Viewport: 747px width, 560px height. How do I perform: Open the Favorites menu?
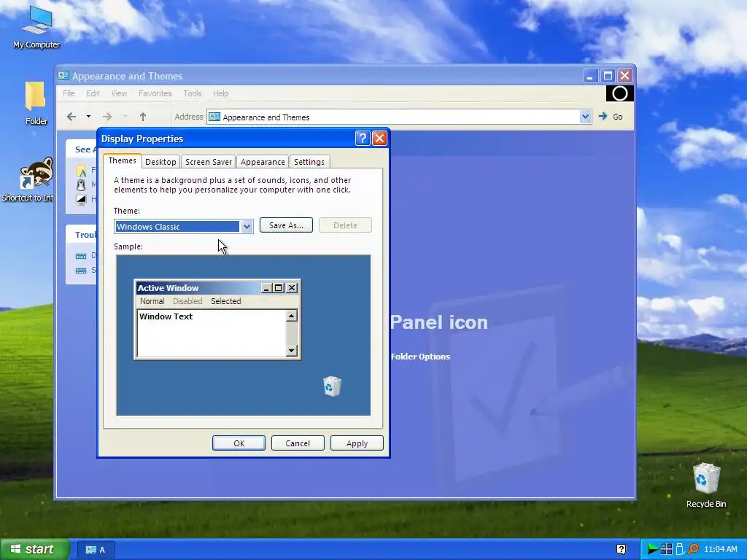155,93
